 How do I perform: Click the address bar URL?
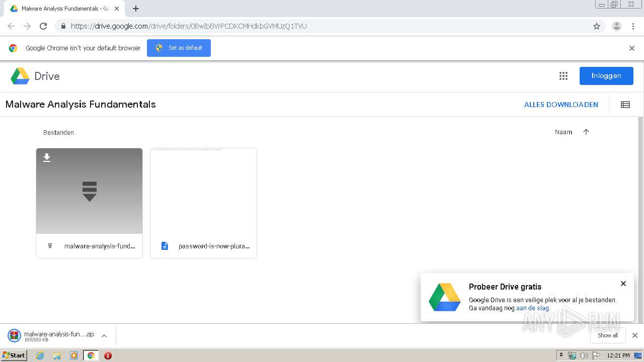189,26
